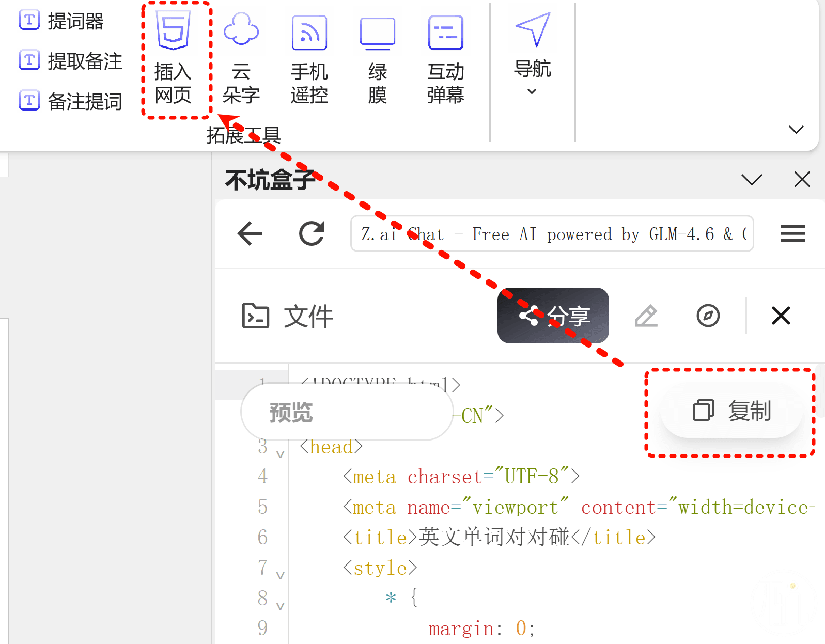Close the file preview panel
The height and width of the screenshot is (644, 825).
[781, 316]
